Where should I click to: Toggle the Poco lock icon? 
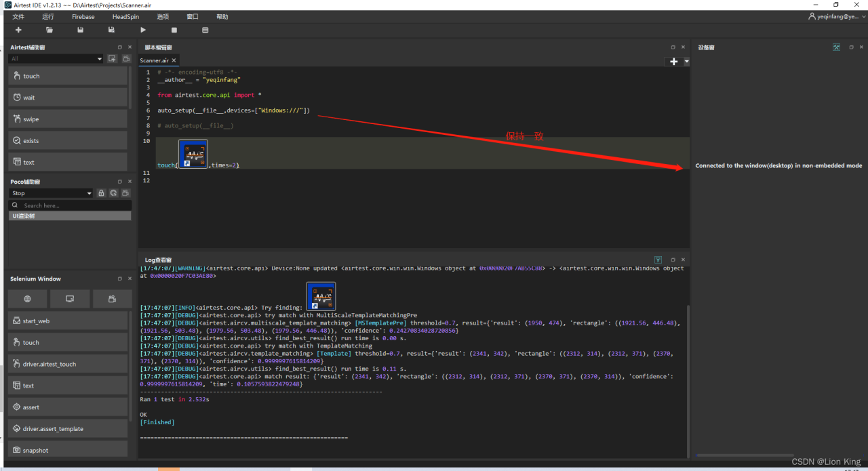click(x=101, y=193)
